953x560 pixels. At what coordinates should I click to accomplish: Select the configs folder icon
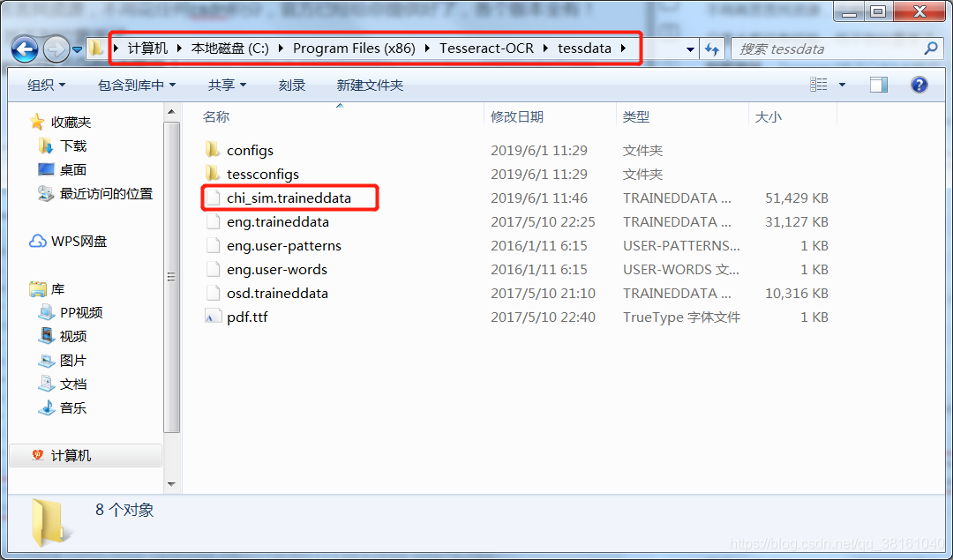coord(212,149)
